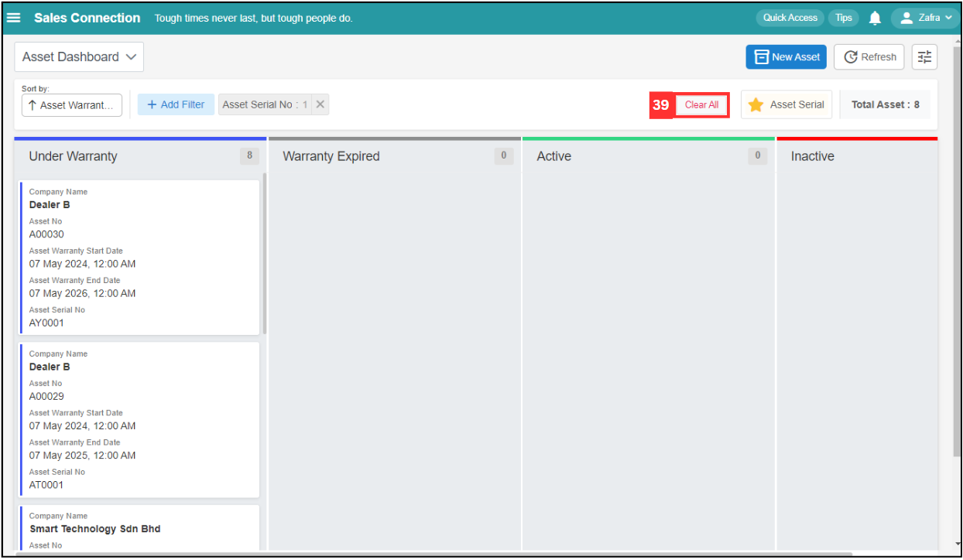Edit the Asset Serial No filter chip

265,104
